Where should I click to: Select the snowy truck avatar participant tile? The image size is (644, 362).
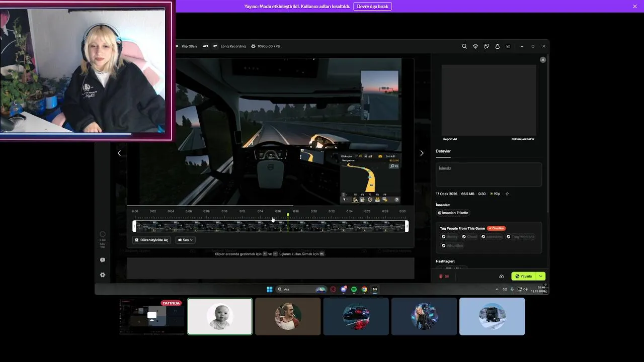pos(492,316)
